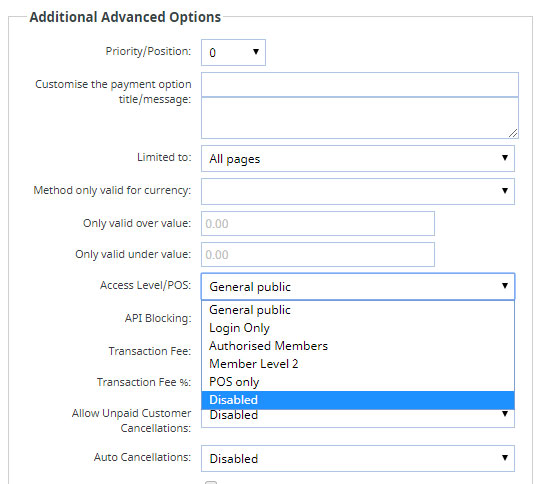542x484 pixels.
Task: Select the highlighted Disabled option
Action: point(358,400)
